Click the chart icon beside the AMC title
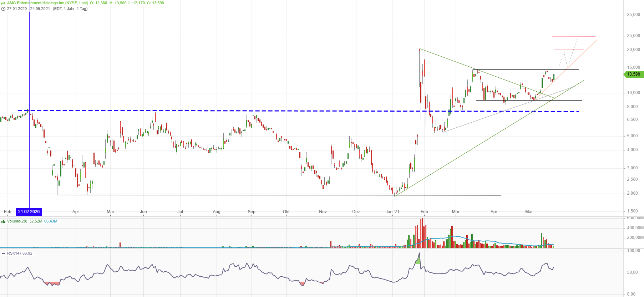Viewport: 644px width, 297px height. tap(3, 3)
